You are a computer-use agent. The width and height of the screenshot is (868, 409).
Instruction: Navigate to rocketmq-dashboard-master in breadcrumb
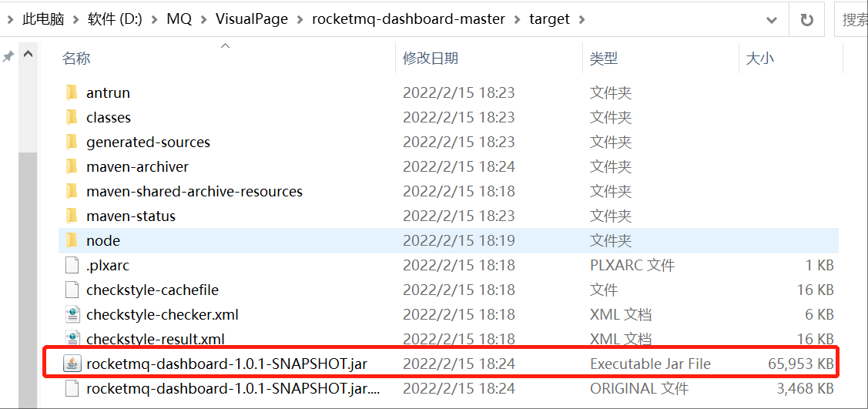408,19
